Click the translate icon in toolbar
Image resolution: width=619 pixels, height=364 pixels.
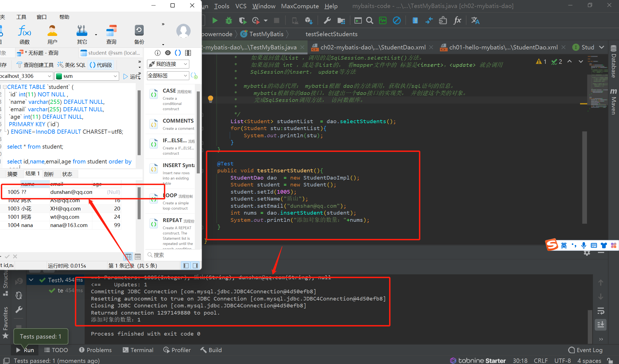[x=475, y=20]
